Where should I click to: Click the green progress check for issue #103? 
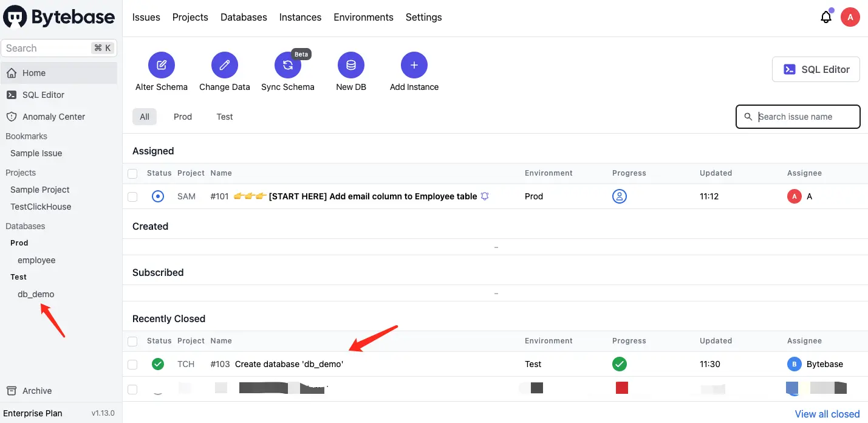click(x=620, y=364)
